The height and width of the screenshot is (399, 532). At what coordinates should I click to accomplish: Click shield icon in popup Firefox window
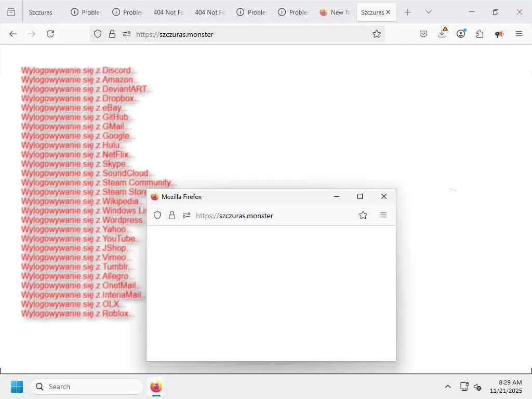click(157, 215)
